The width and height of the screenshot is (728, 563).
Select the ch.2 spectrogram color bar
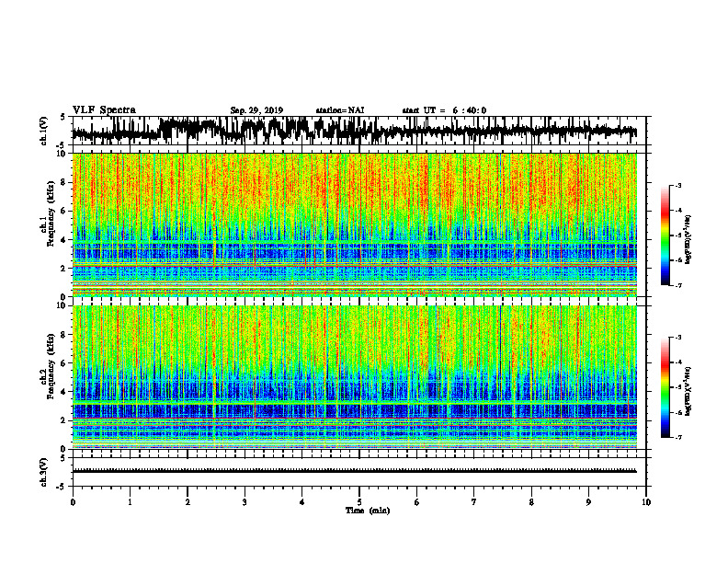(665, 387)
